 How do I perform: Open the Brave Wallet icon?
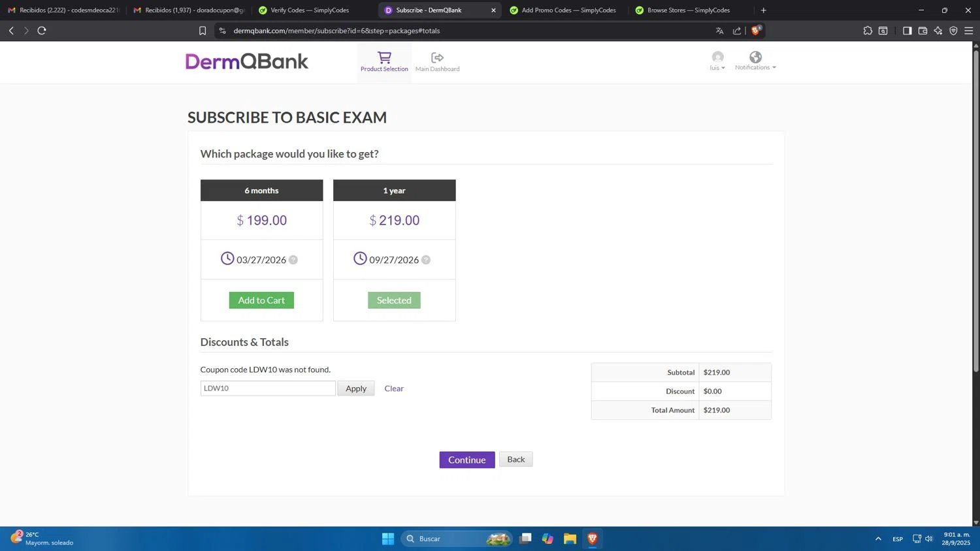[x=923, y=31]
